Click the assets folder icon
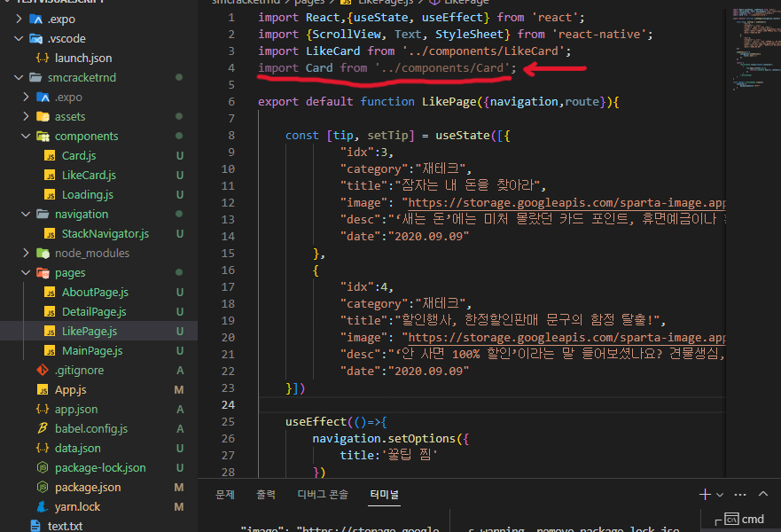 (43, 116)
